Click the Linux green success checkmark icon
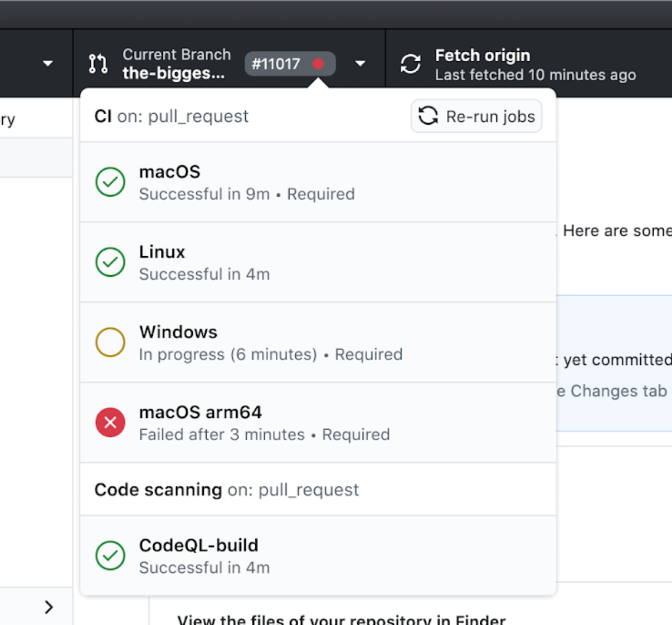 110,262
